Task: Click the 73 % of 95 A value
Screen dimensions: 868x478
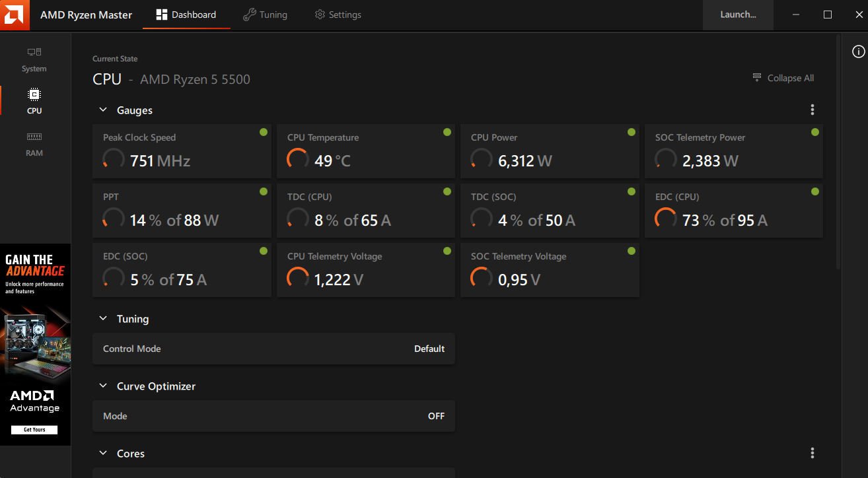Action: (x=725, y=220)
